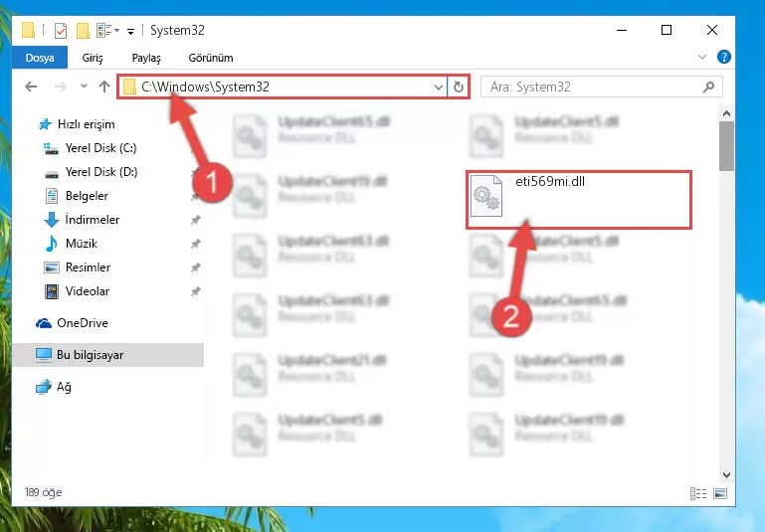Image resolution: width=765 pixels, height=532 pixels.
Task: Expand the ribbon with the chevron
Action: pyautogui.click(x=702, y=57)
